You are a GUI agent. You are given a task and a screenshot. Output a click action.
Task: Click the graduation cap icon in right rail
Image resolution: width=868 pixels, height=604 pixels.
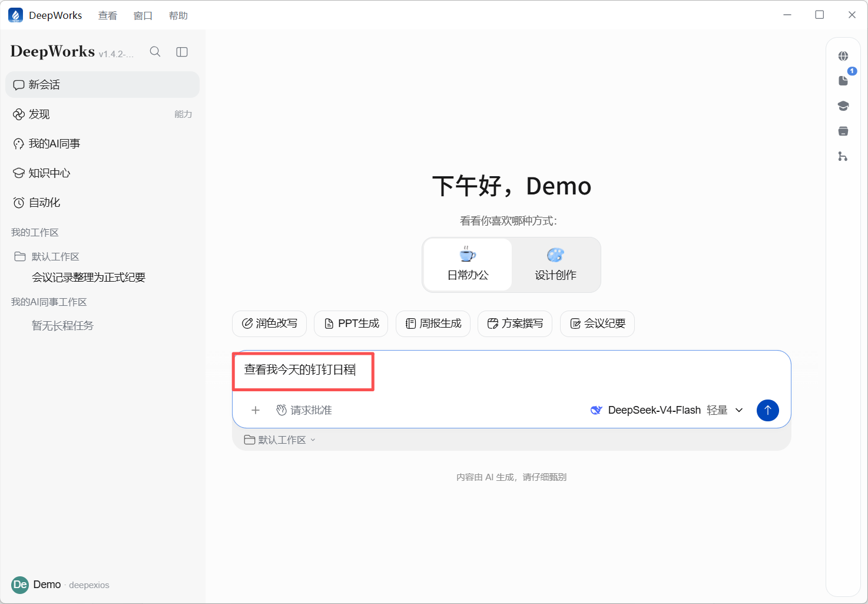click(843, 106)
